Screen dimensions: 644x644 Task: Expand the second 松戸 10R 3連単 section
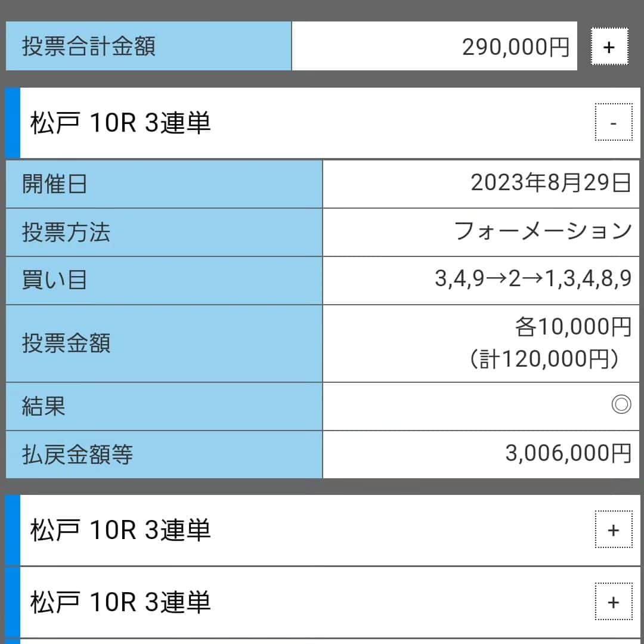(614, 529)
